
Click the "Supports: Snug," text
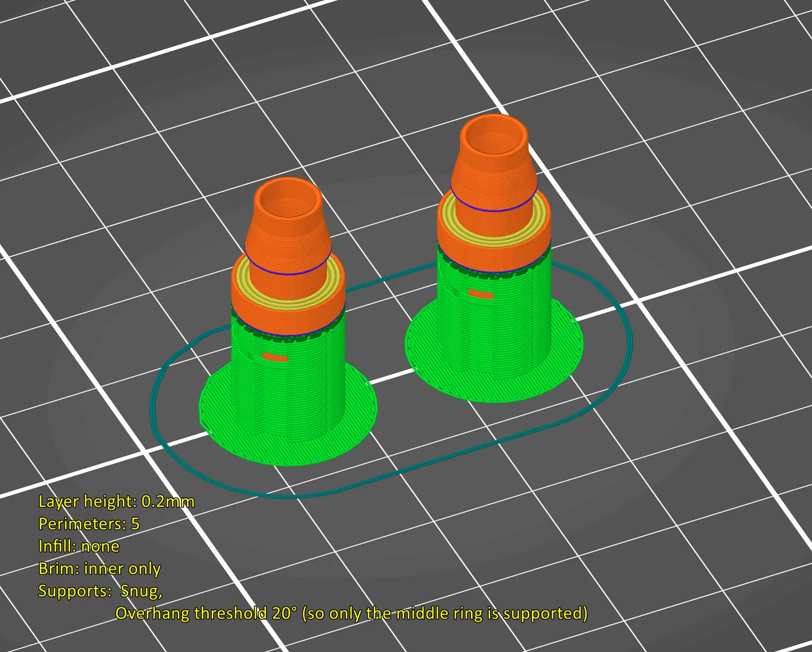click(100, 591)
